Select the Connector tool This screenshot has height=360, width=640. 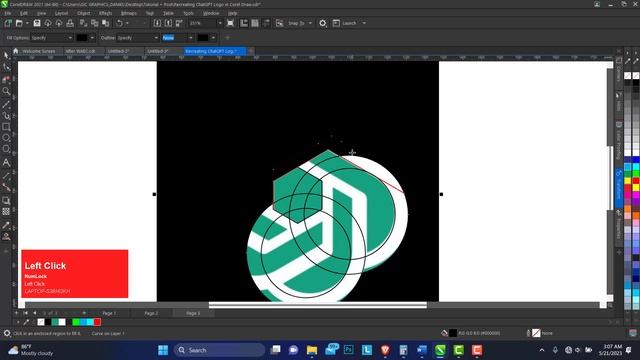pyautogui.click(x=6, y=187)
